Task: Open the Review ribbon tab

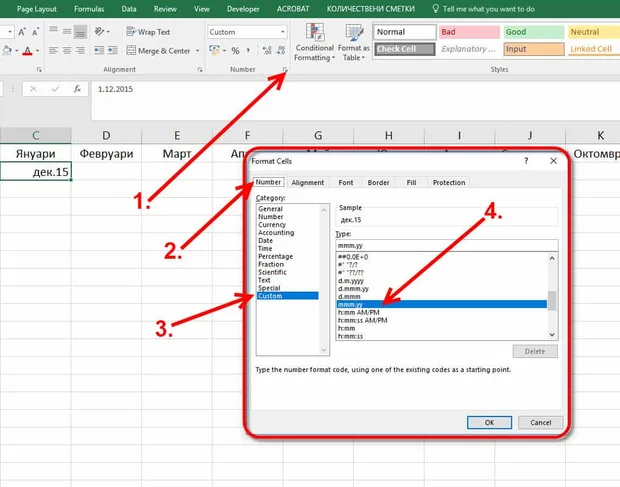Action: tap(165, 9)
